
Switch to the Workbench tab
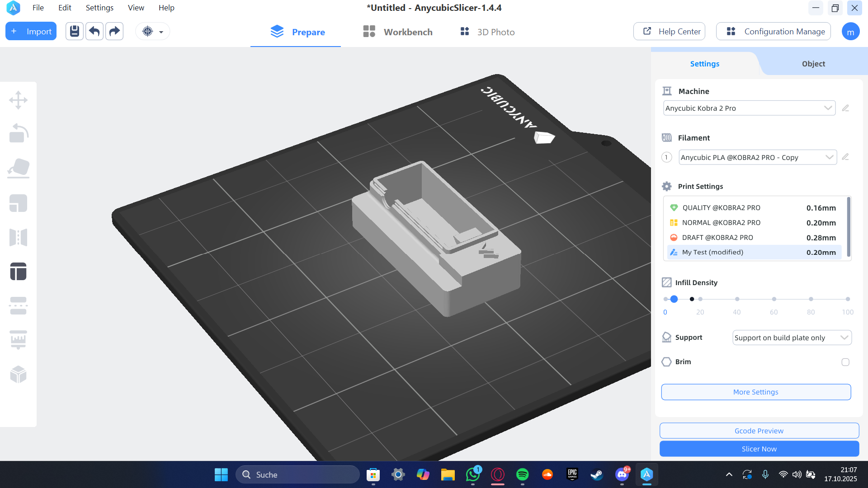pyautogui.click(x=398, y=32)
